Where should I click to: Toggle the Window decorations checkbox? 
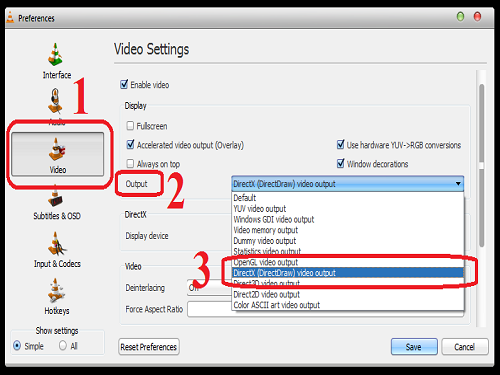tap(340, 163)
